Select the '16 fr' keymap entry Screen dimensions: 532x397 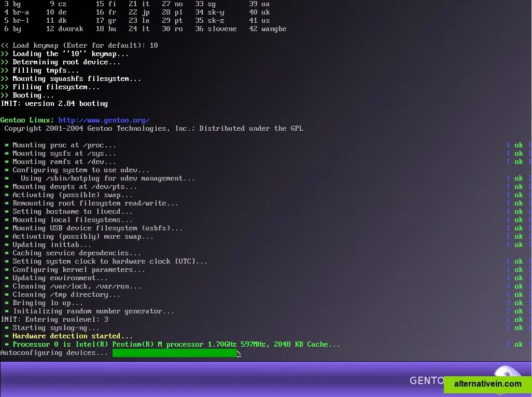[x=106, y=12]
